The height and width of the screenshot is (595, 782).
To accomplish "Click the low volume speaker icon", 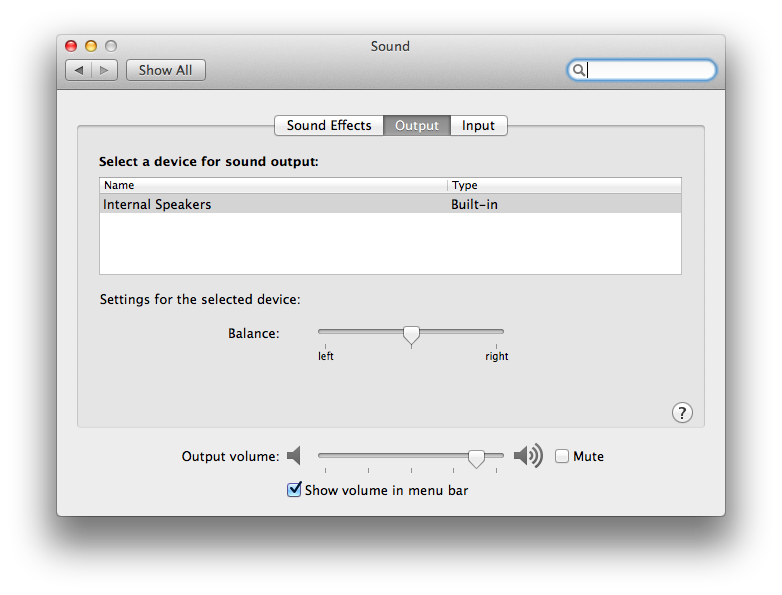I will point(294,455).
